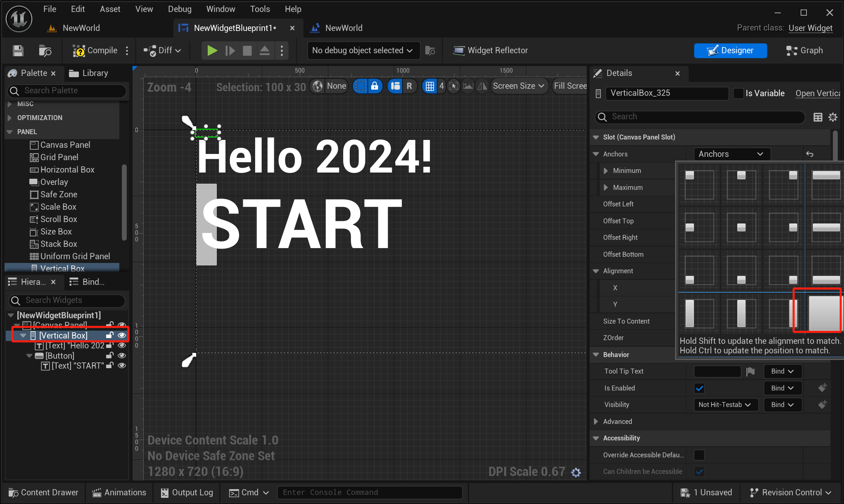The height and width of the screenshot is (504, 844).
Task: Lock the Button widget in hierarchy
Action: (x=109, y=355)
